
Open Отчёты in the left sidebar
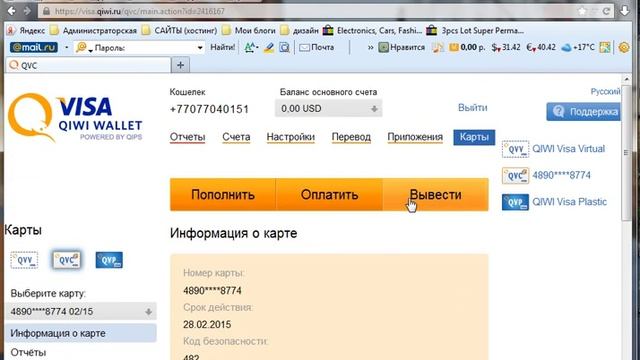click(x=28, y=352)
